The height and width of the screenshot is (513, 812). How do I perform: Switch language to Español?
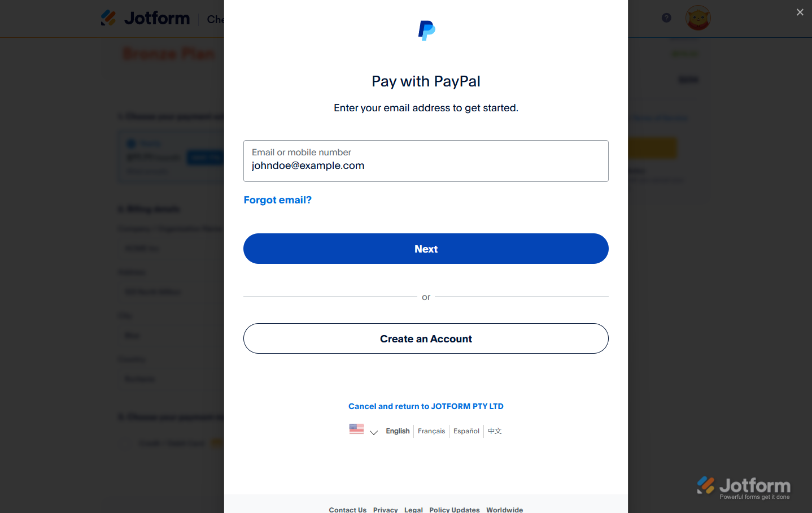(x=466, y=431)
